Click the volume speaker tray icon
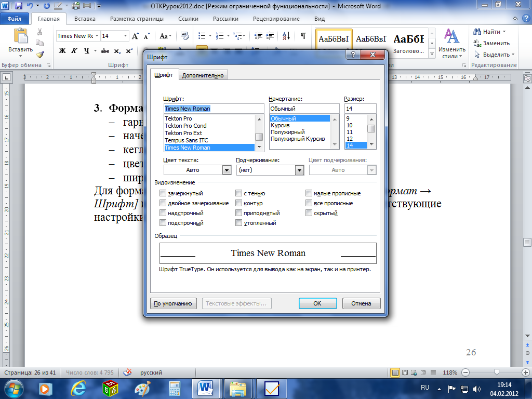Viewport: 532px width, 399px height. click(x=477, y=389)
